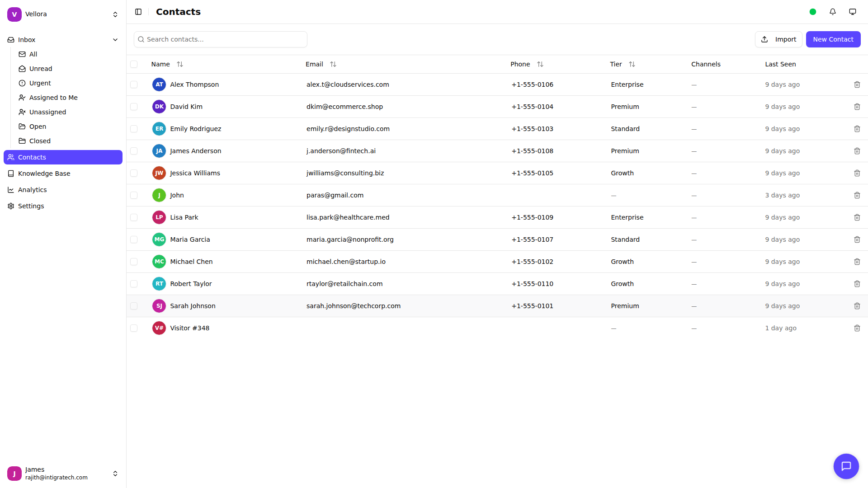Click David Kim's DK avatar
Viewport: 868px width, 488px height.
(159, 107)
